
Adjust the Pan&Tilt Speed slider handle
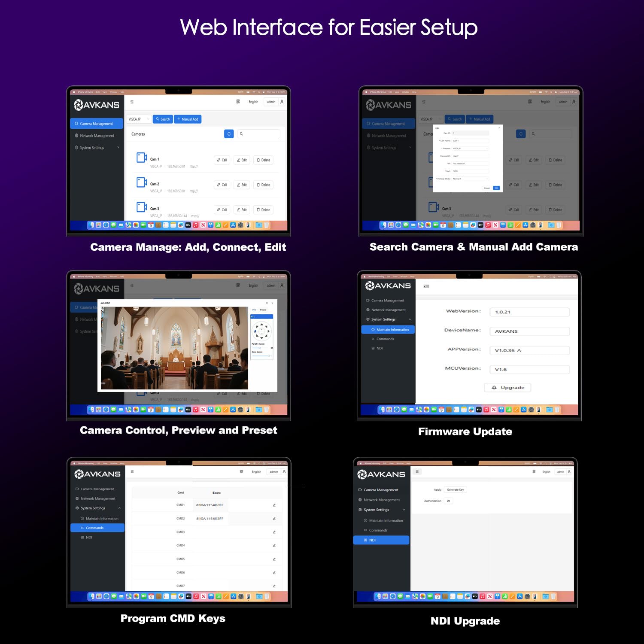tap(260, 348)
